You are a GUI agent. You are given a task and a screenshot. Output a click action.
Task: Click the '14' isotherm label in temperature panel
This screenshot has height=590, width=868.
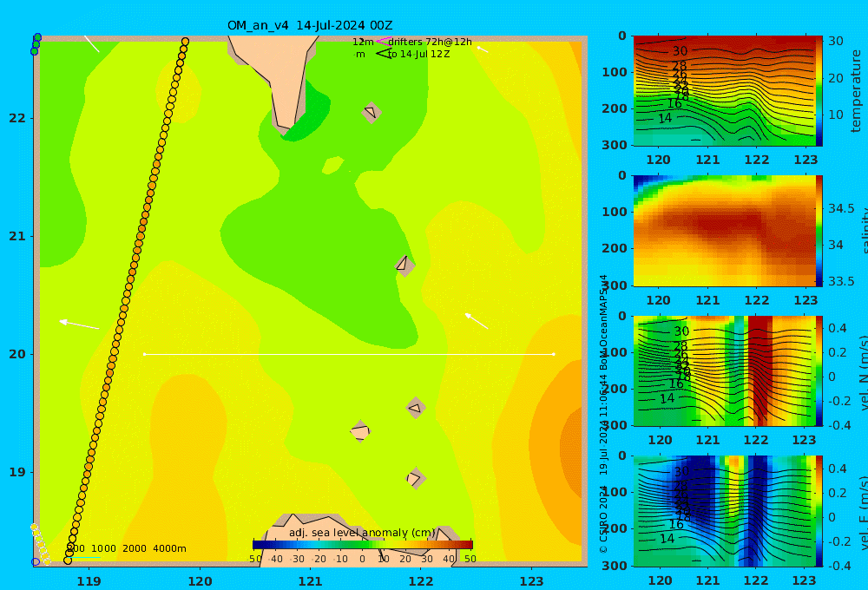(x=665, y=118)
